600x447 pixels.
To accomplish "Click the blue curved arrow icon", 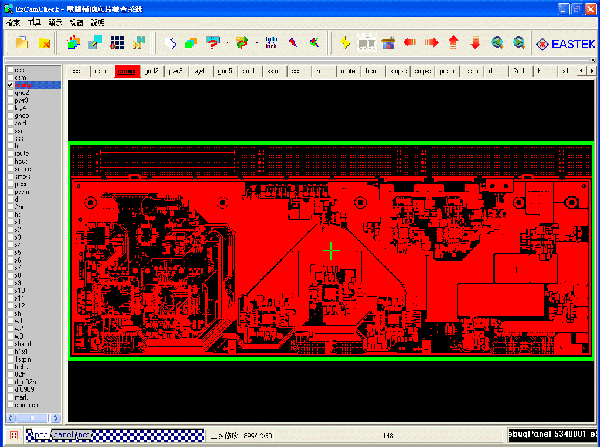I will (x=171, y=43).
